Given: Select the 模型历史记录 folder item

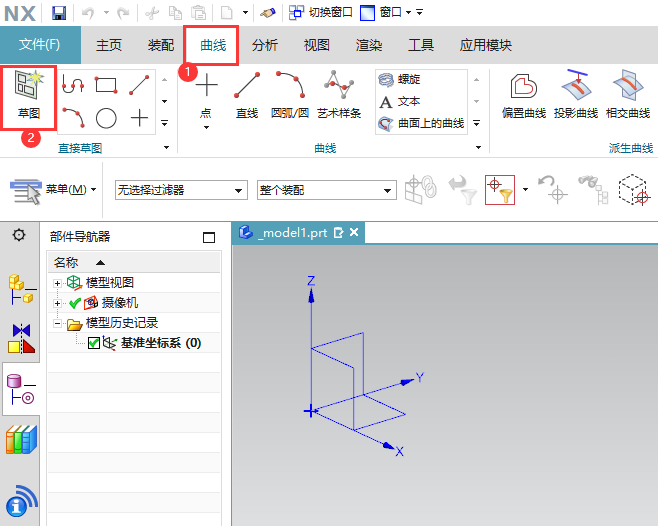Looking at the screenshot, I should (122, 323).
